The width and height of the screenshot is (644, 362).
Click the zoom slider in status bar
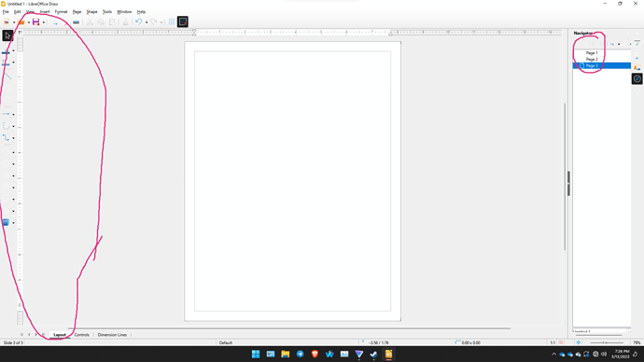(607, 342)
